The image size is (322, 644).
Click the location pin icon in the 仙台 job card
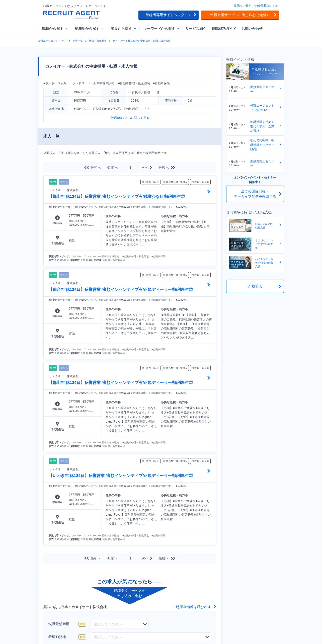[57, 331]
